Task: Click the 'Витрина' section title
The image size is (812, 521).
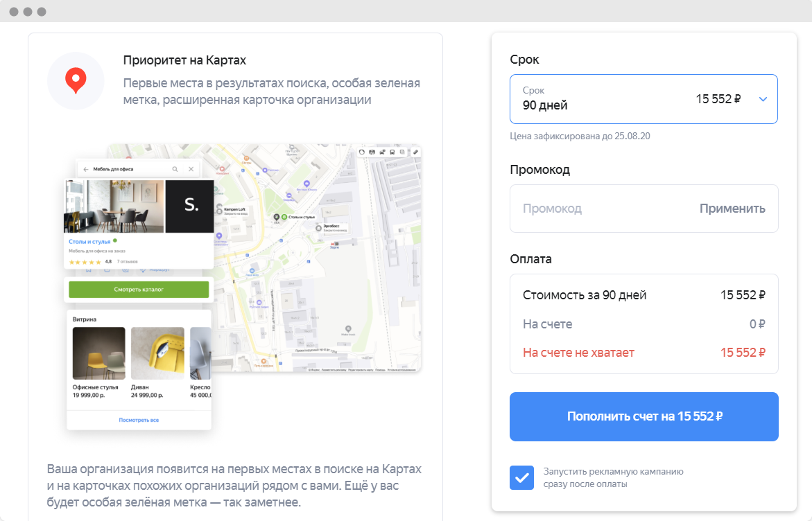Action: tap(85, 319)
